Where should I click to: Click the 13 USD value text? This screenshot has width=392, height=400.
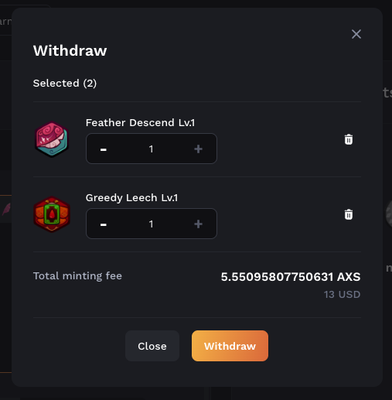[x=342, y=294]
